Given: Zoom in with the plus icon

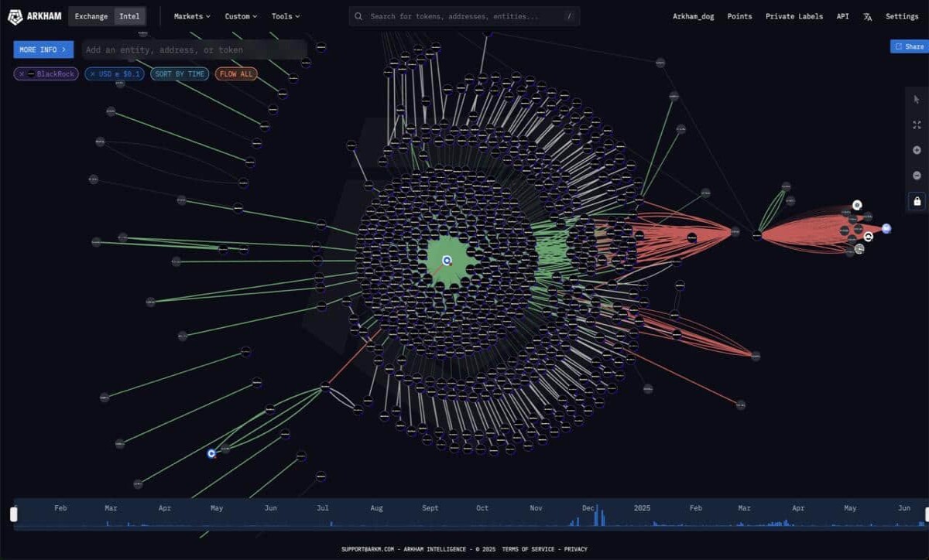Looking at the screenshot, I should pyautogui.click(x=917, y=150).
